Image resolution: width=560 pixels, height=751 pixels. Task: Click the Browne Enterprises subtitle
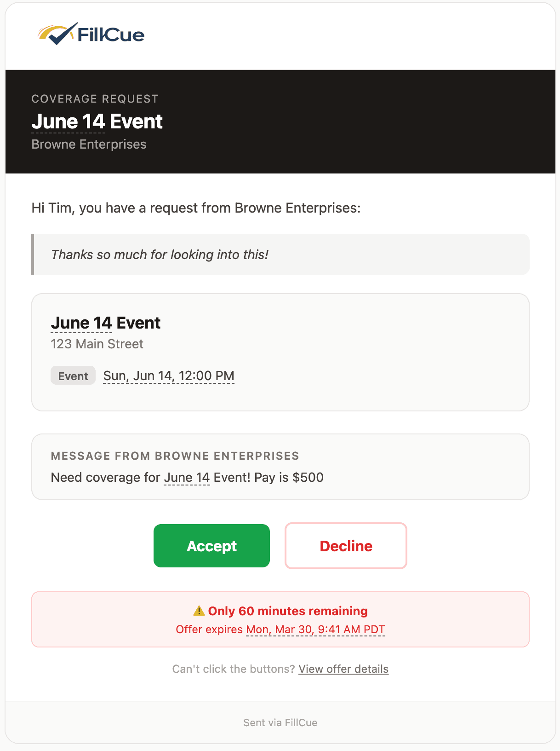point(88,144)
